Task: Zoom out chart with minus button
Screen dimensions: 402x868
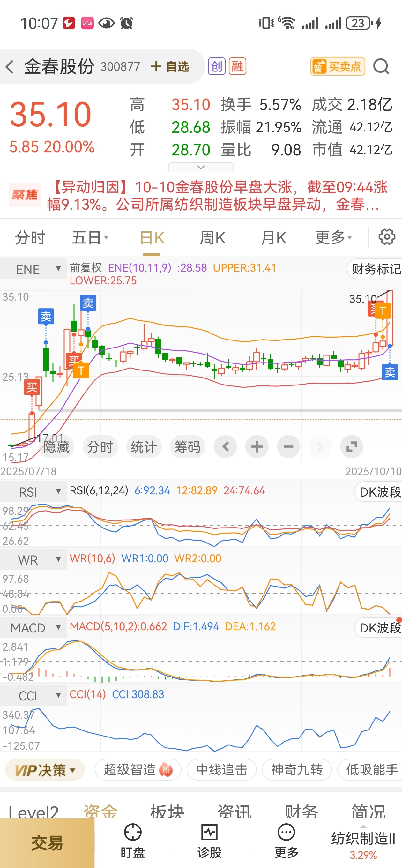Action: pyautogui.click(x=288, y=447)
